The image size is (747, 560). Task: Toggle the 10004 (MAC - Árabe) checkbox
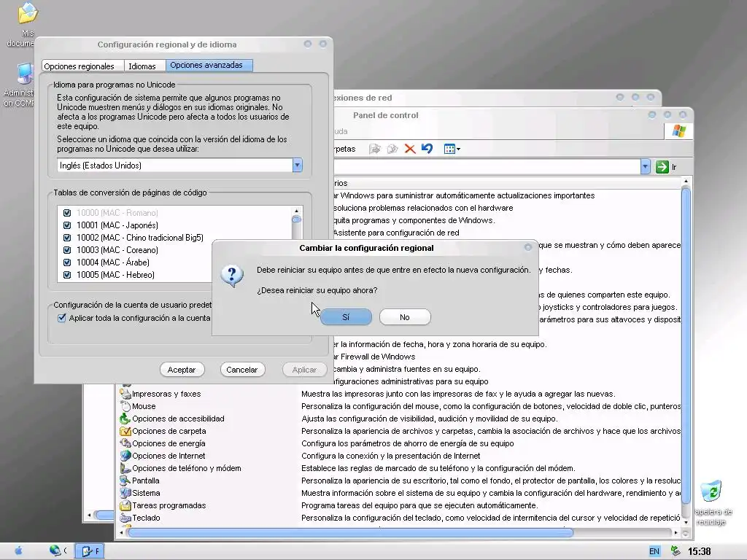tap(67, 262)
